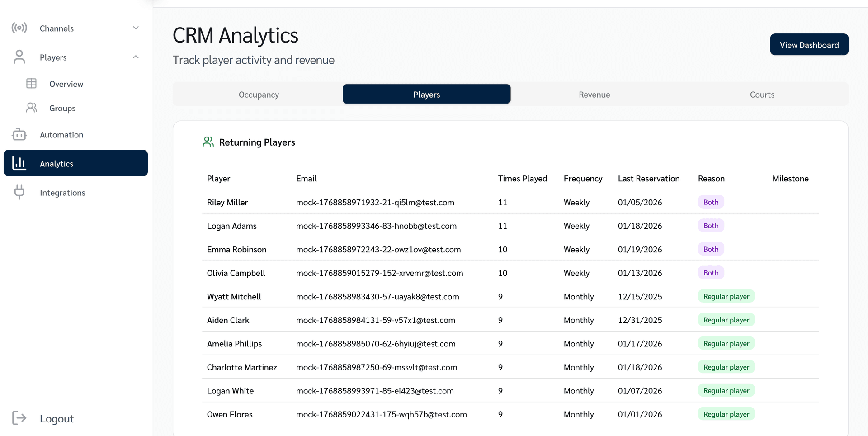868x436 pixels.
Task: Click the Integrations plug icon
Action: click(x=19, y=192)
